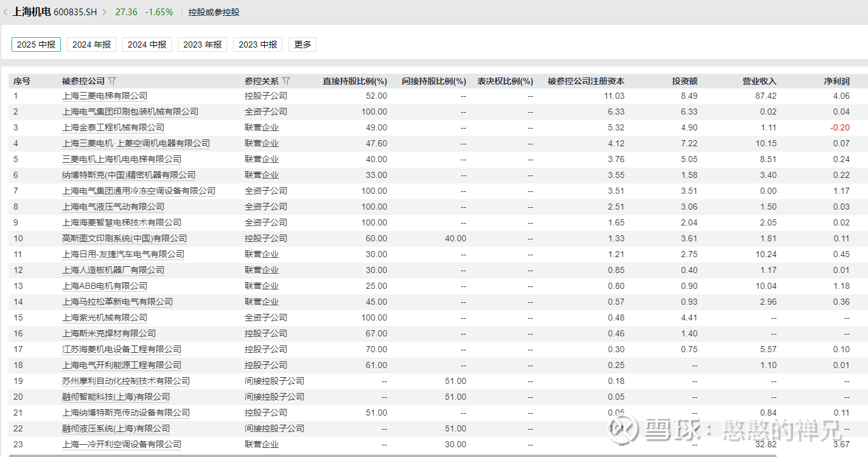Click the back arrow before 上海机电

[6, 12]
